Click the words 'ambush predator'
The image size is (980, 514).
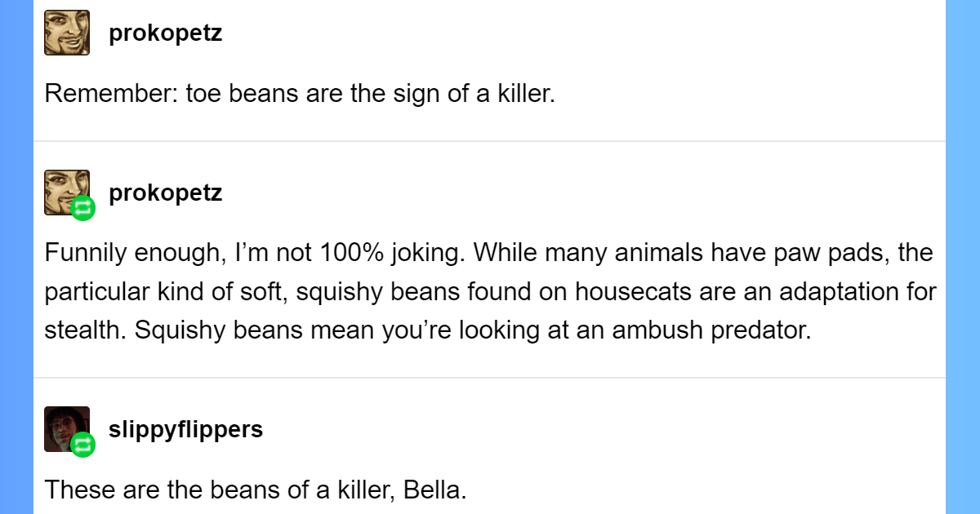pos(705,330)
